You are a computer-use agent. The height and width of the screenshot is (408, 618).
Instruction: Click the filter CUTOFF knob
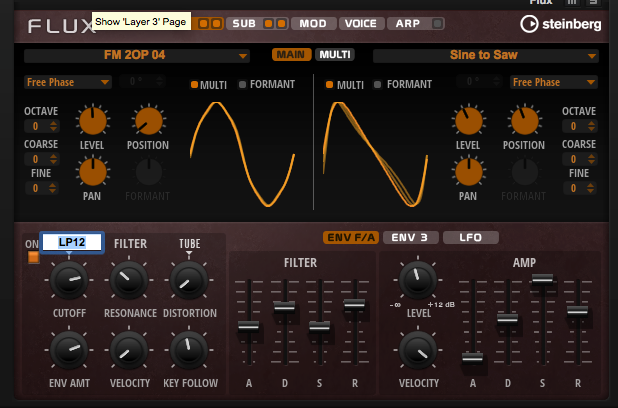(69, 280)
